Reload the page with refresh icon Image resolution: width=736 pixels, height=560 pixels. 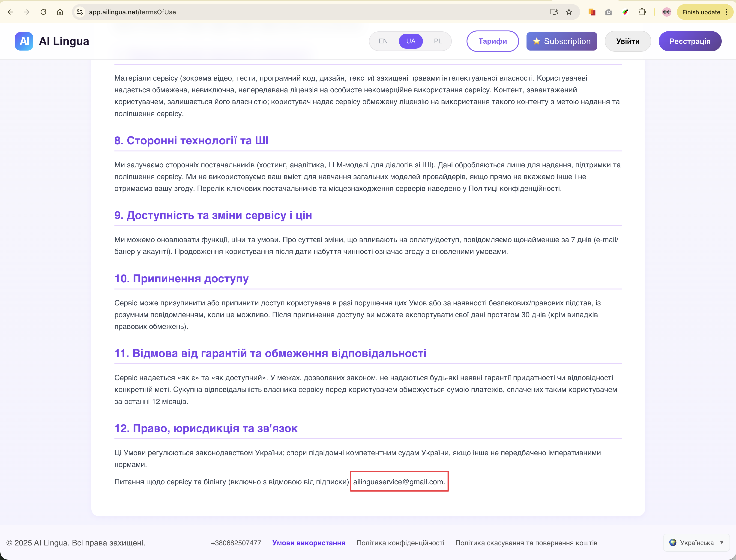[x=43, y=12]
